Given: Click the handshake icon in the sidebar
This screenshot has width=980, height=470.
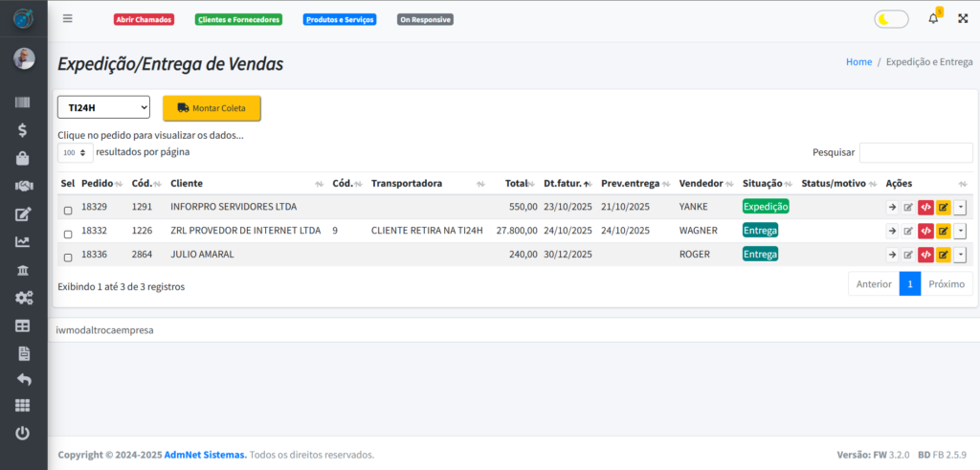Looking at the screenshot, I should pos(24,186).
